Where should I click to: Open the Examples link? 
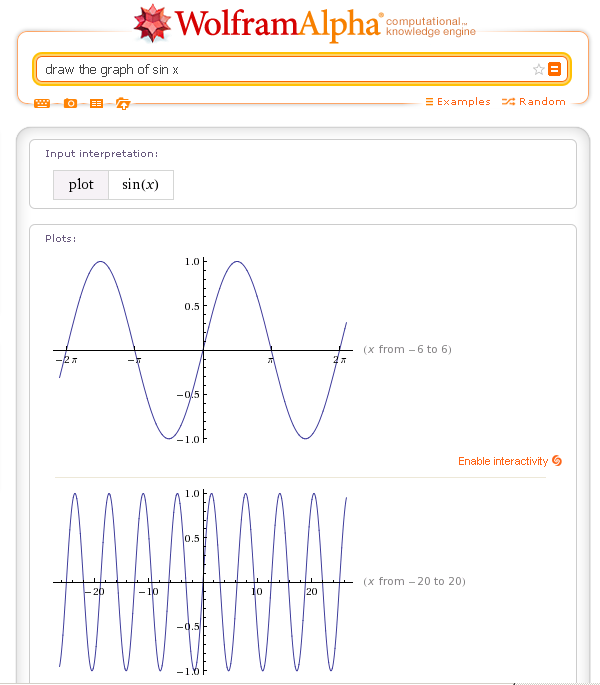tap(458, 101)
